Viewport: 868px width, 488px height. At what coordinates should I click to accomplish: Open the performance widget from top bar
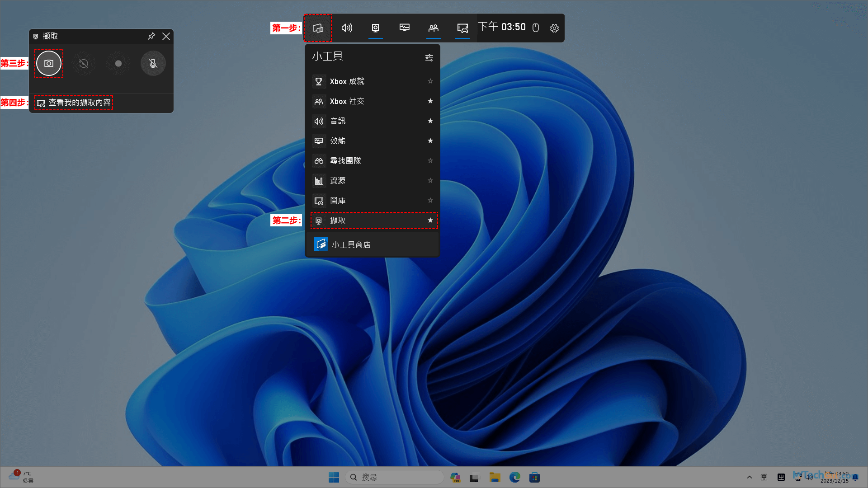pyautogui.click(x=404, y=28)
